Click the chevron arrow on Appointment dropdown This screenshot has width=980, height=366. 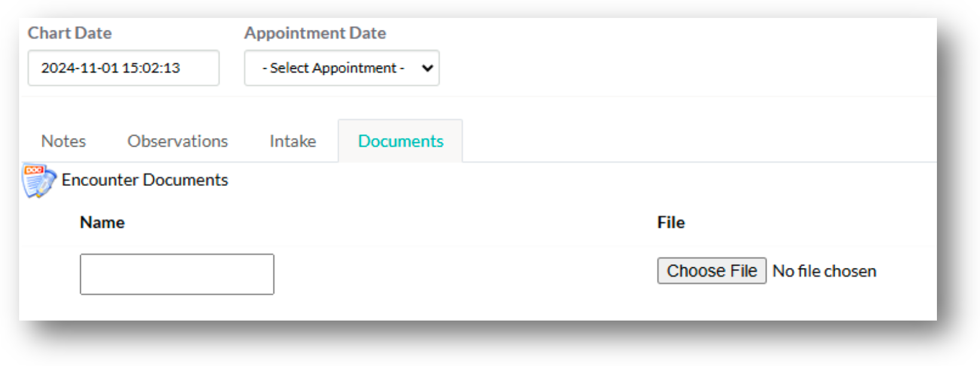(x=427, y=68)
